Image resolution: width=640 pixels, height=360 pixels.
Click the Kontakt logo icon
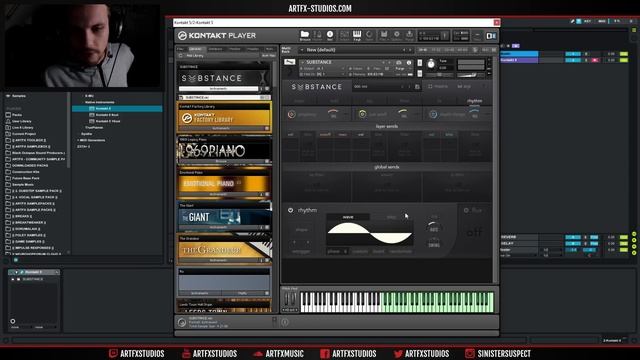182,36
